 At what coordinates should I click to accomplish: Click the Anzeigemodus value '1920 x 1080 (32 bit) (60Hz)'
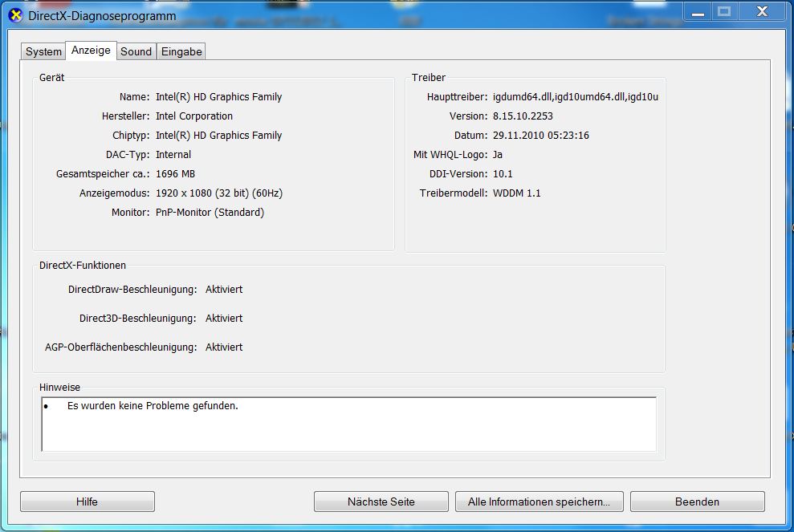coord(219,193)
